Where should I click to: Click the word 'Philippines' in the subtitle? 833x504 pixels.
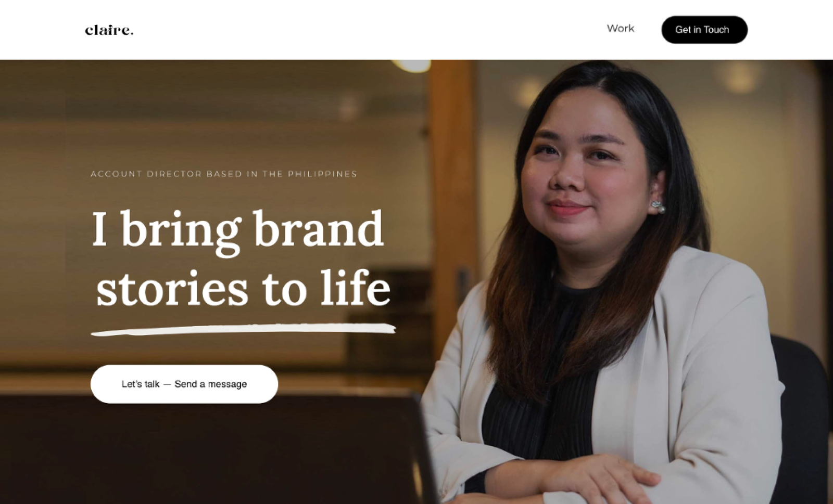click(x=322, y=174)
